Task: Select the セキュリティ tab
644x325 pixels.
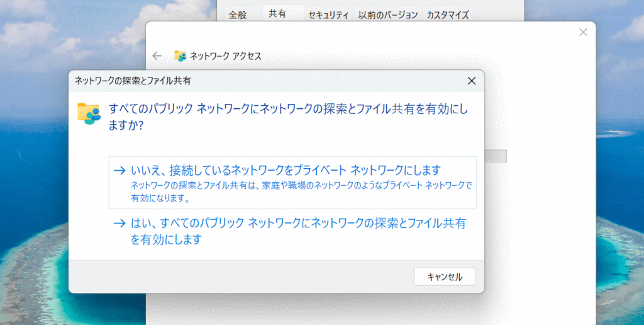Action: (328, 14)
